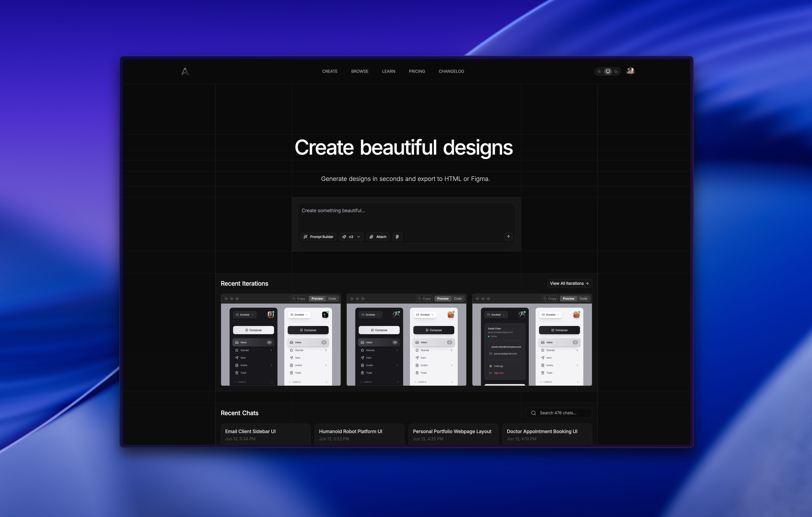Viewport: 812px width, 517px height.
Task: Switch to light theme sun icon
Action: point(599,71)
